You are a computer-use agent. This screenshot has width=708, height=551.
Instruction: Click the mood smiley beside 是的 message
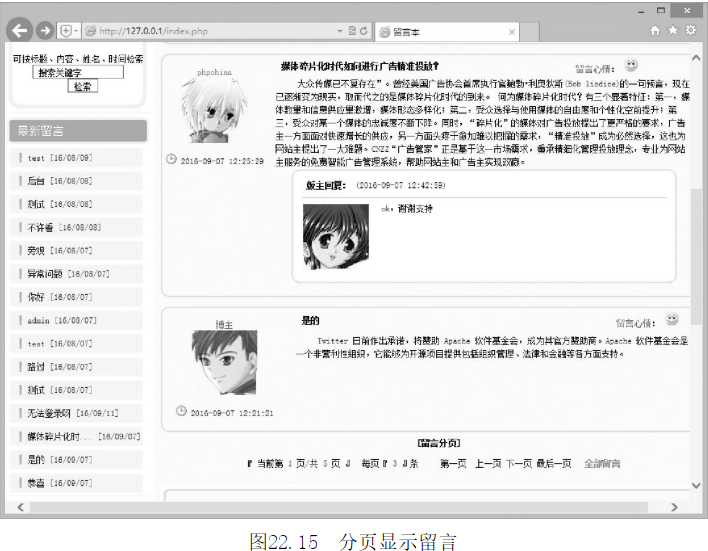671,320
